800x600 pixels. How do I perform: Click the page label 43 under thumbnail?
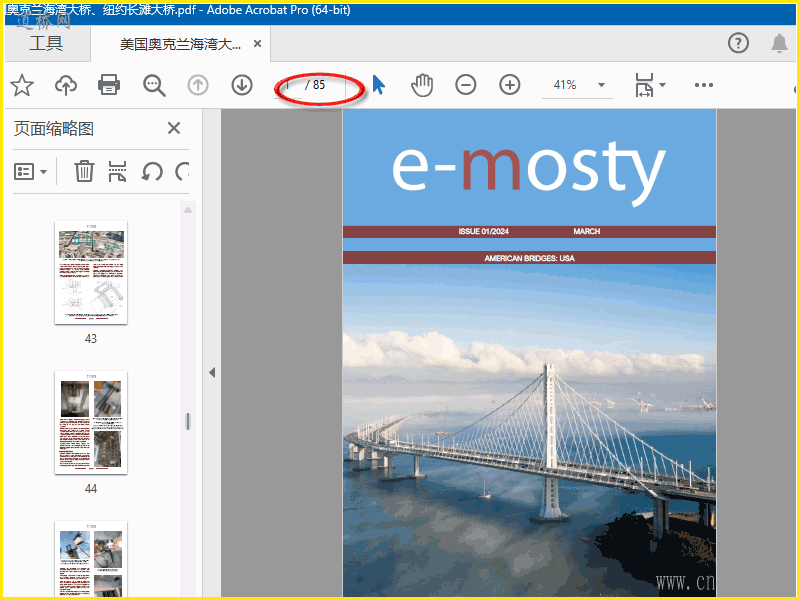pyautogui.click(x=91, y=339)
